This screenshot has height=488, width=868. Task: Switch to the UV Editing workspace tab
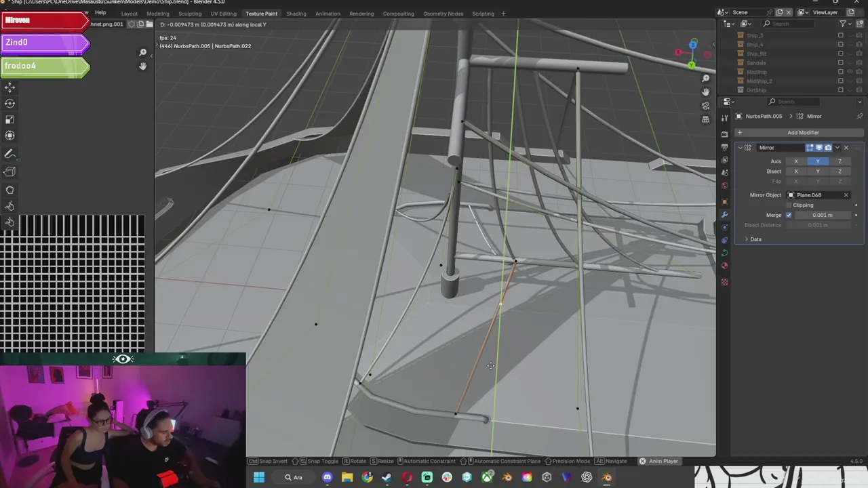point(224,14)
